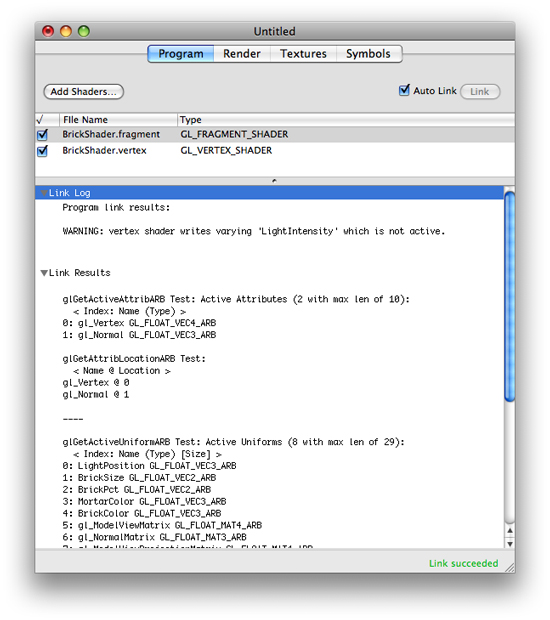This screenshot has width=550, height=620.
Task: Click the '0: LightPosition' uniform line
Action: [149, 466]
